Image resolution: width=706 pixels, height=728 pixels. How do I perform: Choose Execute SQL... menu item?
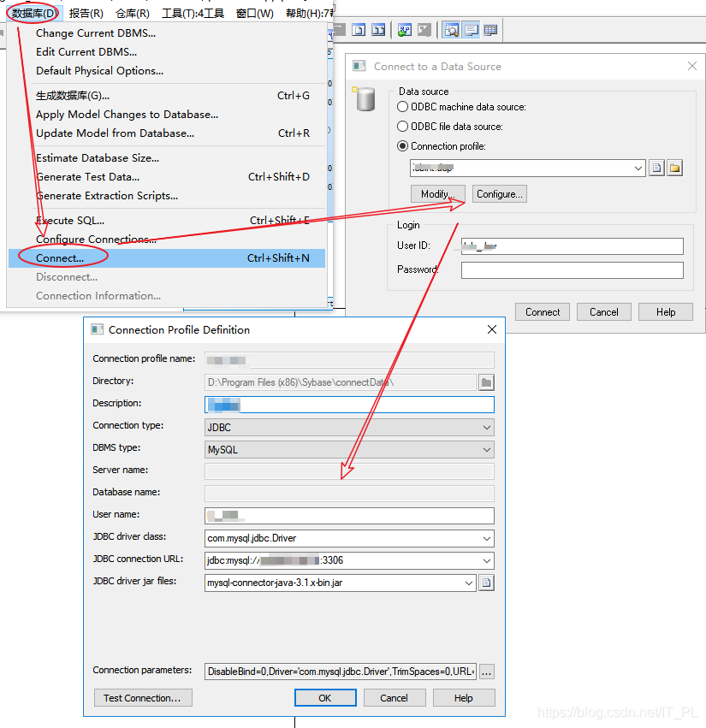[166, 221]
